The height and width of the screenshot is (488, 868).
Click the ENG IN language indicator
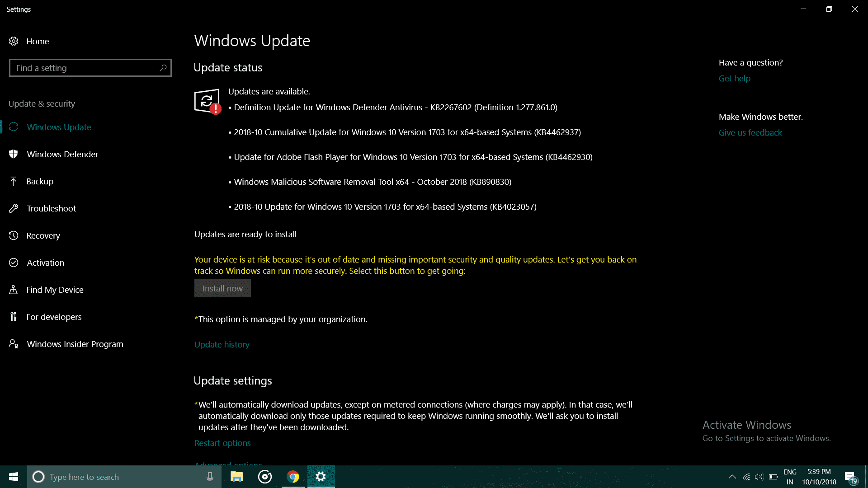790,477
